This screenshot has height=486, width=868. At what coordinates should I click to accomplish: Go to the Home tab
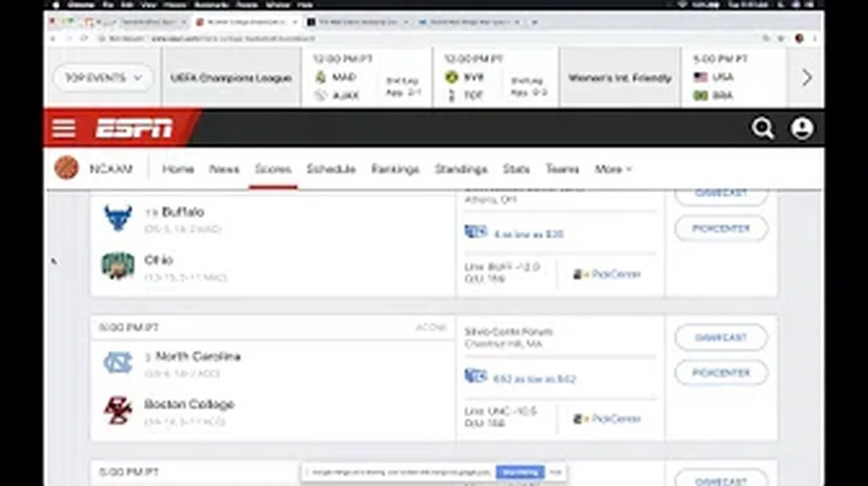click(x=178, y=169)
